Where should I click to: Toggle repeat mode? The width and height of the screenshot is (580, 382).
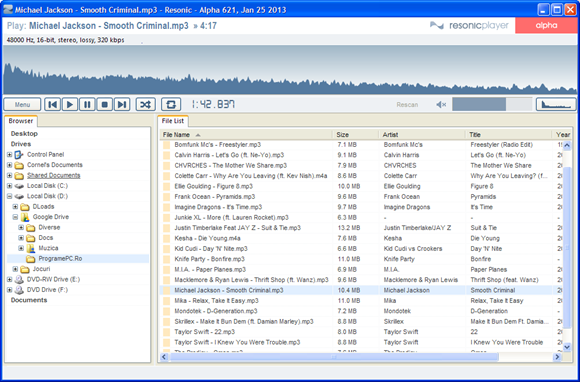point(171,105)
